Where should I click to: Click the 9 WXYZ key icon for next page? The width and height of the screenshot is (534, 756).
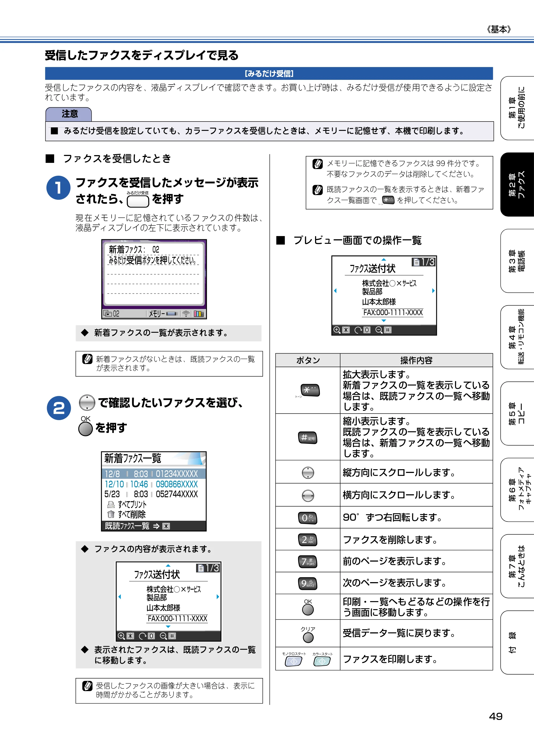click(x=308, y=583)
